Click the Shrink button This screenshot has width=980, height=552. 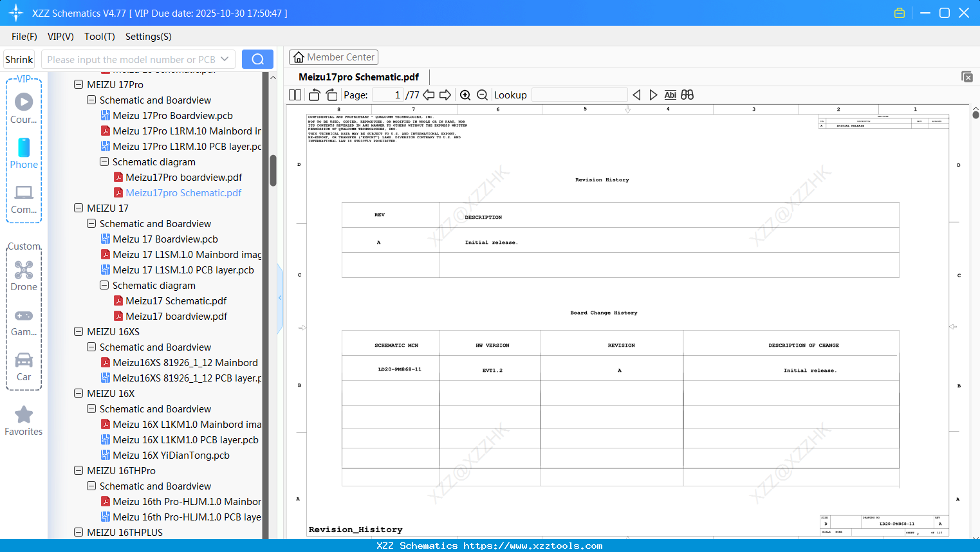[x=19, y=59]
